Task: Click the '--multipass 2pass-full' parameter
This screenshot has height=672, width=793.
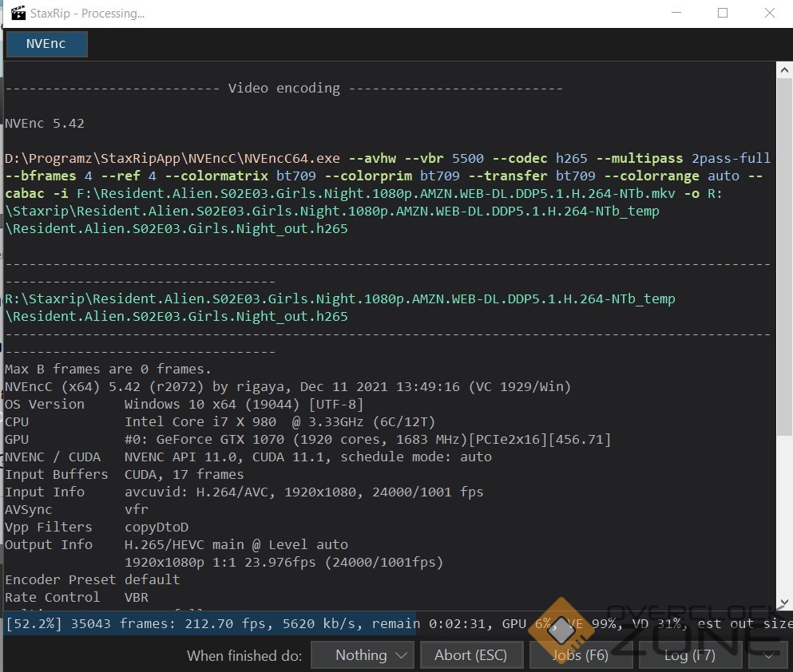Action: (684, 158)
